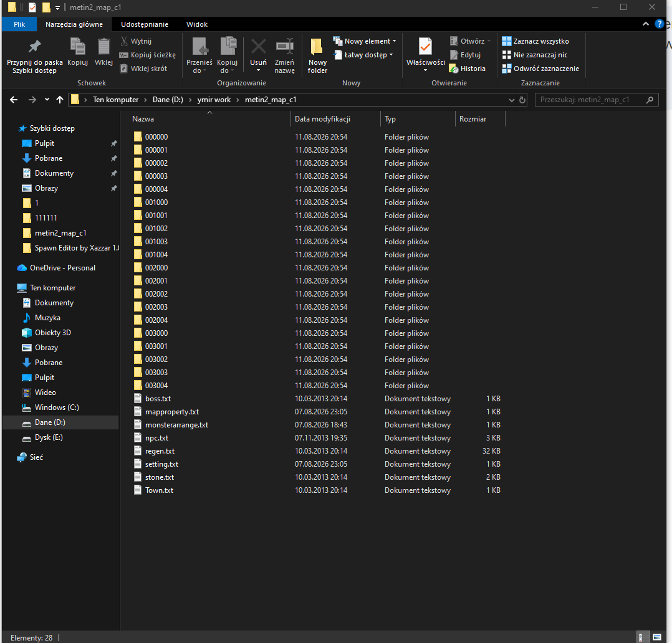Screen dimensions: 672x643
Task: Open the help question mark icon
Action: coord(659,24)
